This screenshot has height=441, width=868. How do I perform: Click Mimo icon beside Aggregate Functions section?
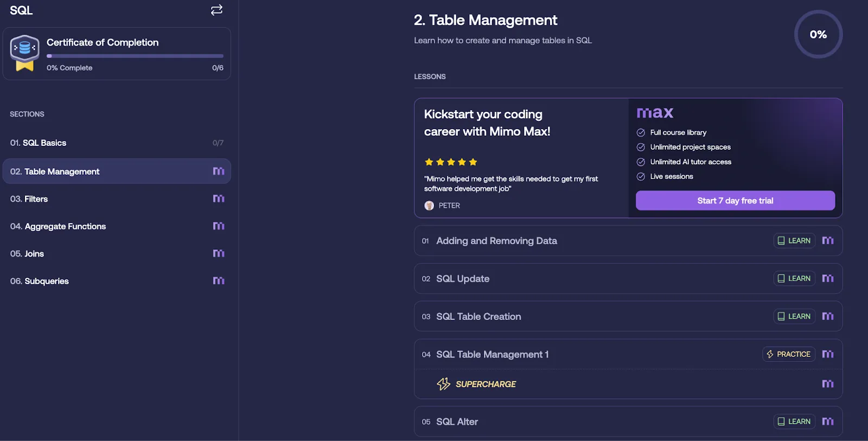coord(219,226)
